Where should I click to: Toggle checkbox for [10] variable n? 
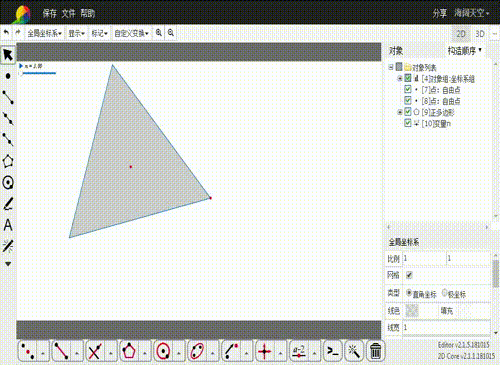tap(408, 123)
